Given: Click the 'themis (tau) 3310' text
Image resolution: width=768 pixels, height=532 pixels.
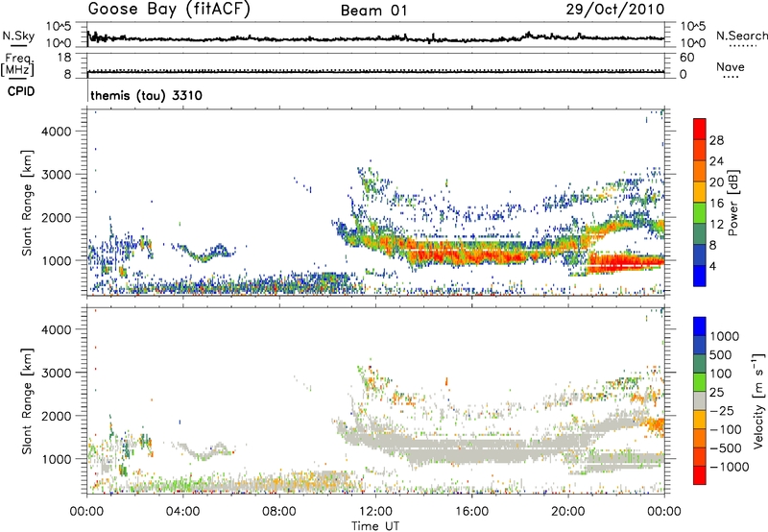Looking at the screenshot, I should point(146,95).
